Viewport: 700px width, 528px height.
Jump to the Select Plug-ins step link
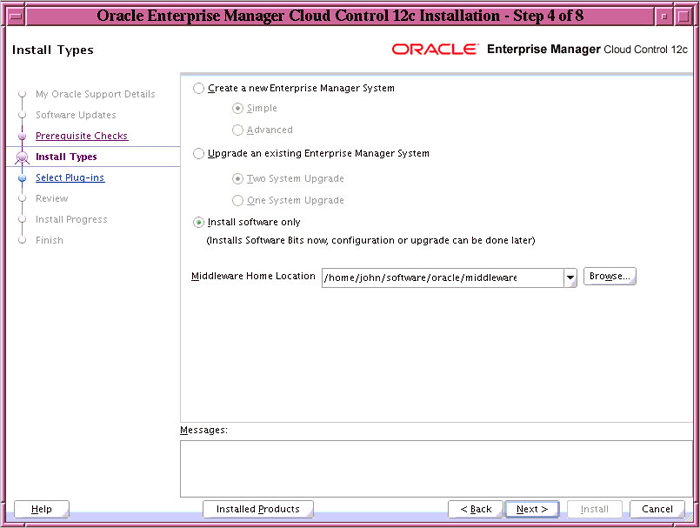70,178
